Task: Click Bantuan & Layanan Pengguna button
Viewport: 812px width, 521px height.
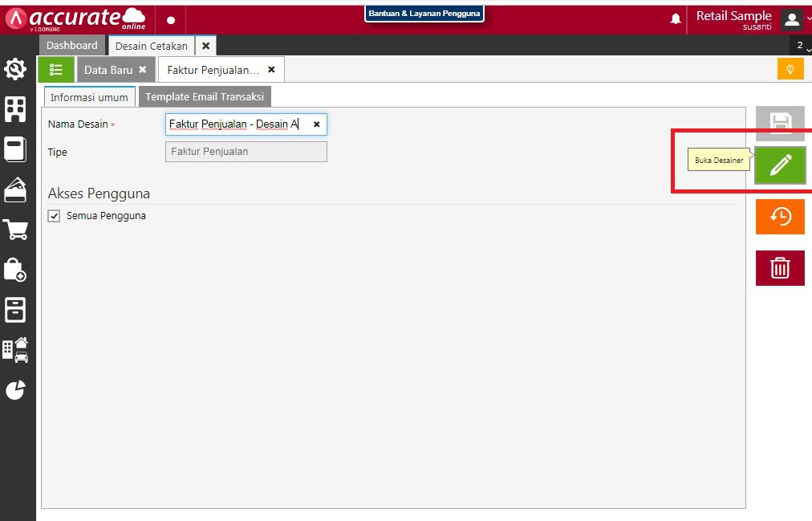Action: pyautogui.click(x=424, y=14)
